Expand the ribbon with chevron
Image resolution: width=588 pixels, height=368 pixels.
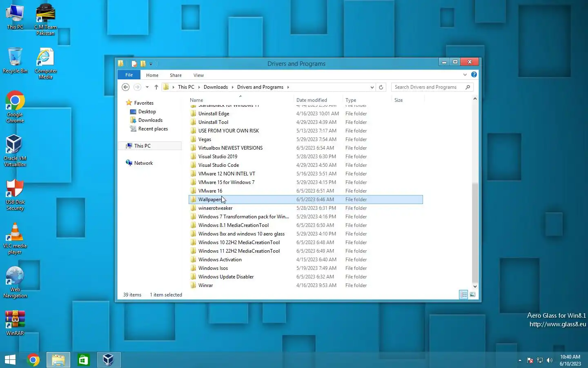pyautogui.click(x=465, y=74)
